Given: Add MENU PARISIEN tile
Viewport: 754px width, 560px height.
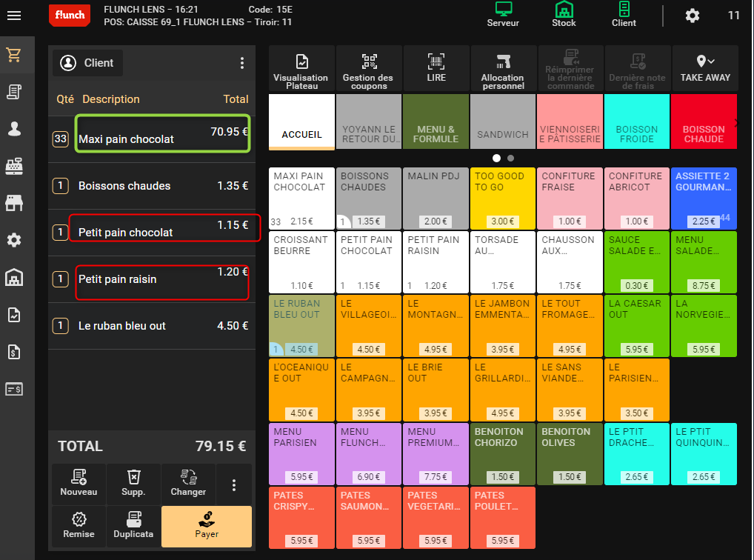Looking at the screenshot, I should [x=301, y=453].
